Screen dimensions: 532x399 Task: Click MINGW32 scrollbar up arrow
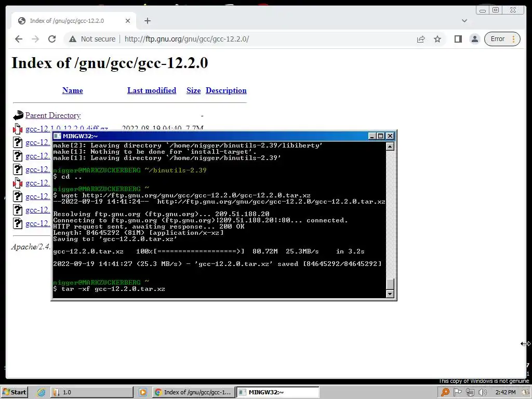pyautogui.click(x=390, y=147)
